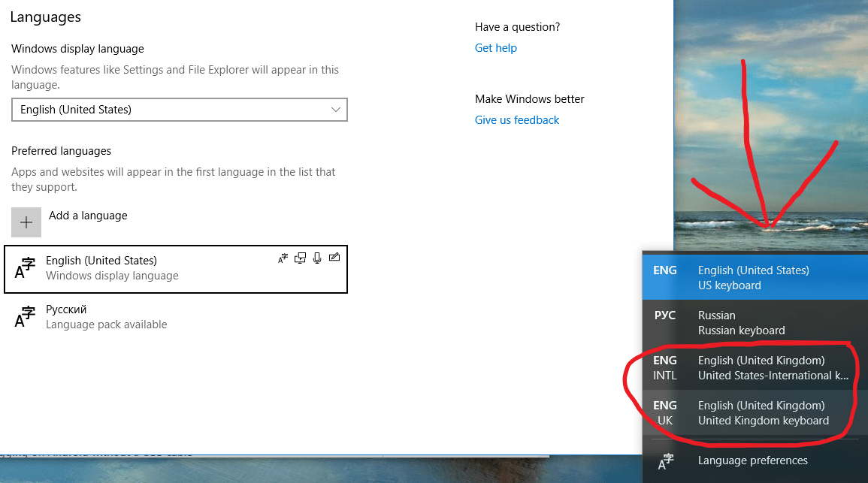Click the display language monitor icon for English

coord(300,258)
